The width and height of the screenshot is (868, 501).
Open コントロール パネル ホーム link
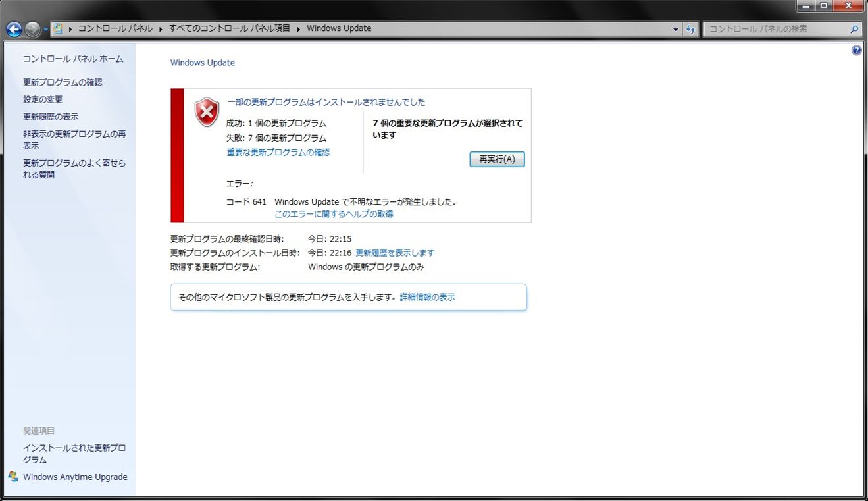coord(73,59)
